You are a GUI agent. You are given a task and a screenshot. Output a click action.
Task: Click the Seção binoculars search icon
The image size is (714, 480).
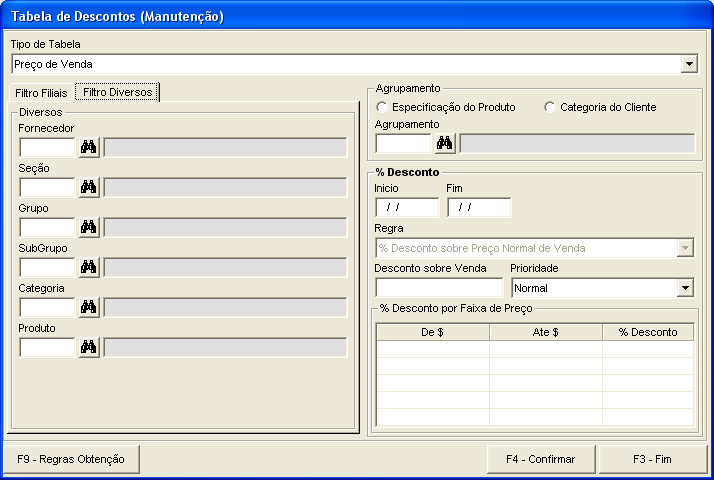[89, 187]
